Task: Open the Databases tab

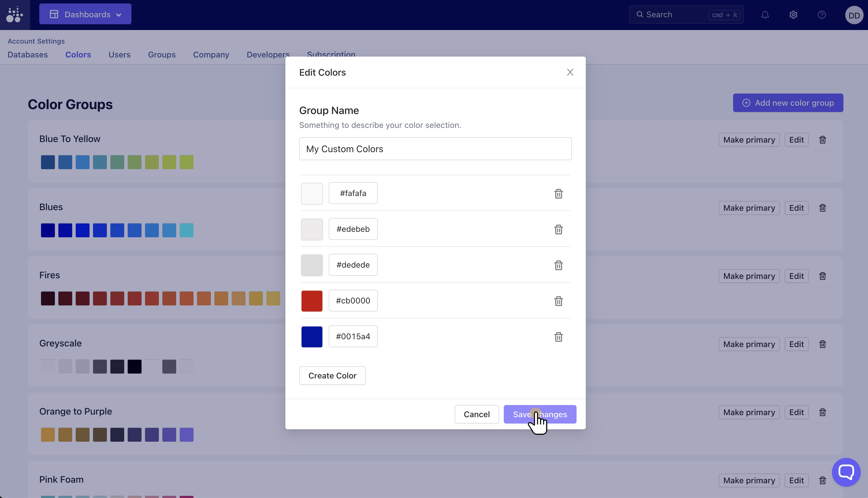Action: click(28, 55)
